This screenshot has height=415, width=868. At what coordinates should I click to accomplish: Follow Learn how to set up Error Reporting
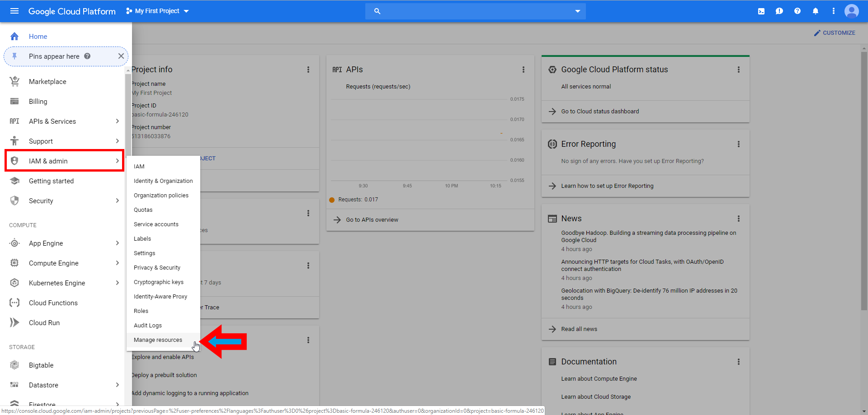coord(607,186)
